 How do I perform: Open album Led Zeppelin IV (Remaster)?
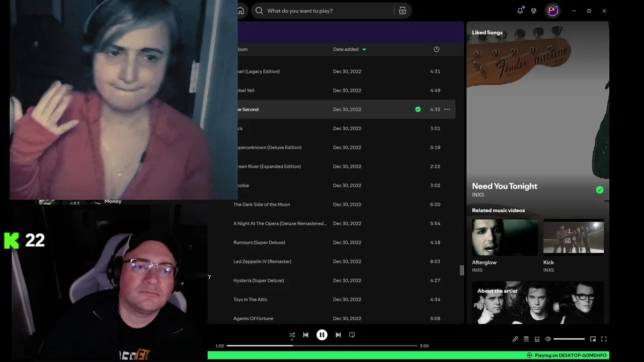pyautogui.click(x=262, y=261)
